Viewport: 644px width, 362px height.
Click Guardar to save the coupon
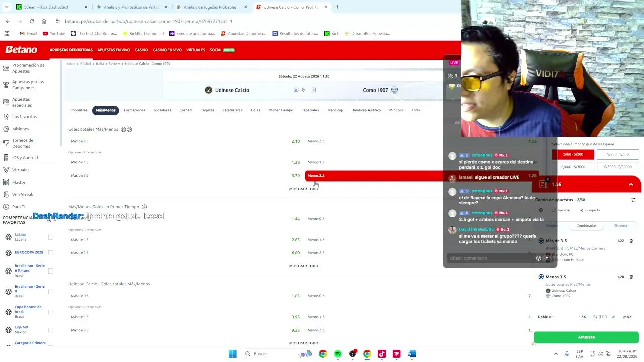(561, 210)
